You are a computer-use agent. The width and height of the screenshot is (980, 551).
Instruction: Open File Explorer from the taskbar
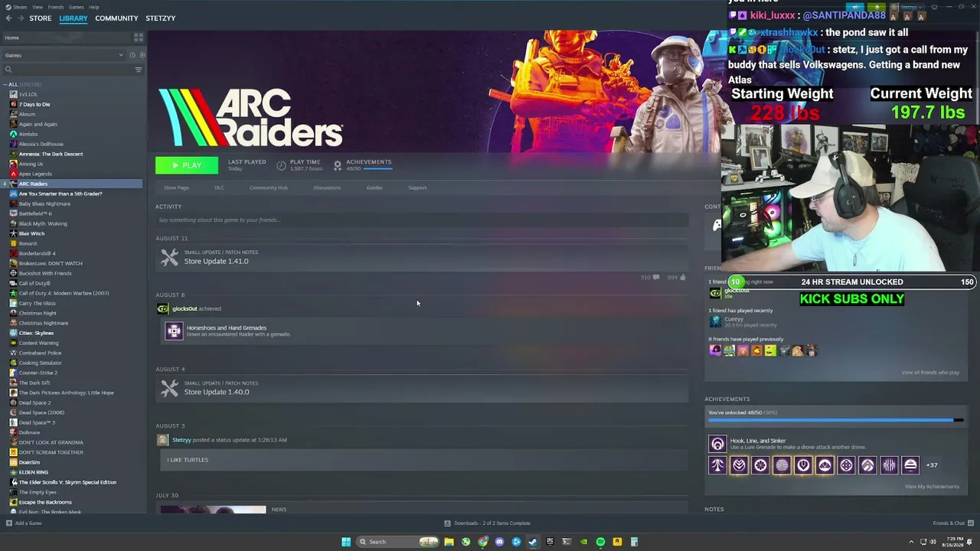pos(449,542)
